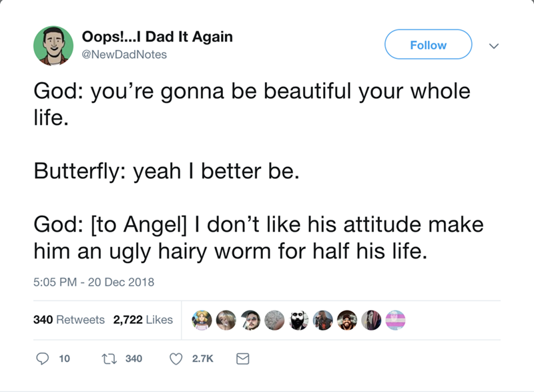The image size is (534, 392).
Task: Select the black-bearded avatar on white background
Action: pos(299,320)
